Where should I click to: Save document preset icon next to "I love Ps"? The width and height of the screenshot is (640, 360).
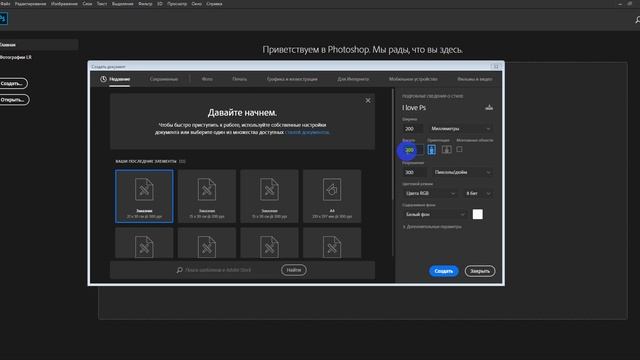pos(489,108)
